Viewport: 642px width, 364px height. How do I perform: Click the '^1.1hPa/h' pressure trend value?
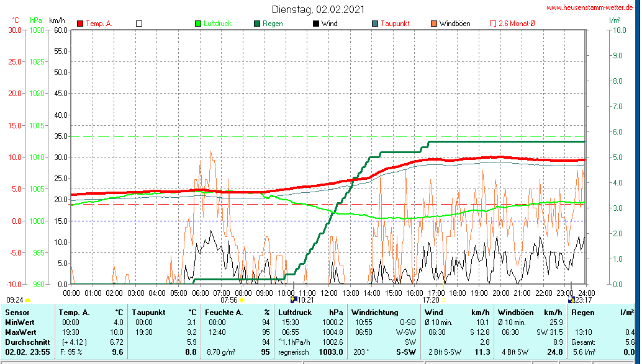pos(294,342)
